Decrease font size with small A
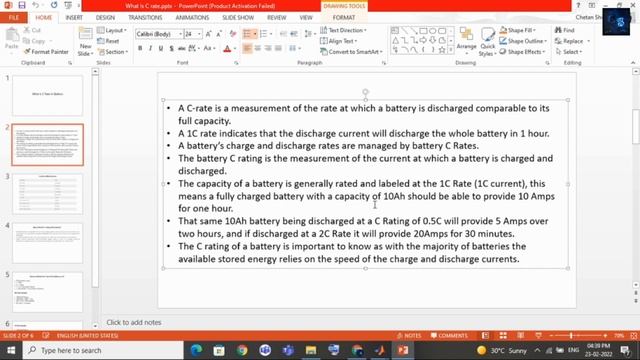This screenshot has height=360, width=640. 219,34
